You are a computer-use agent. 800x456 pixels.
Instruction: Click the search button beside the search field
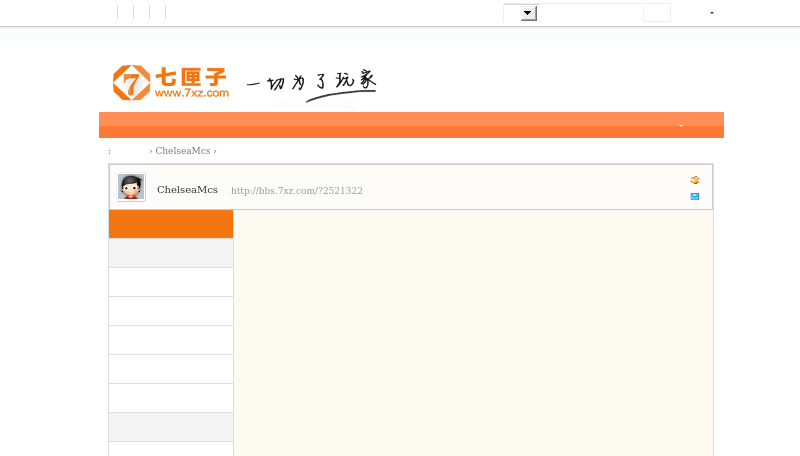click(657, 13)
